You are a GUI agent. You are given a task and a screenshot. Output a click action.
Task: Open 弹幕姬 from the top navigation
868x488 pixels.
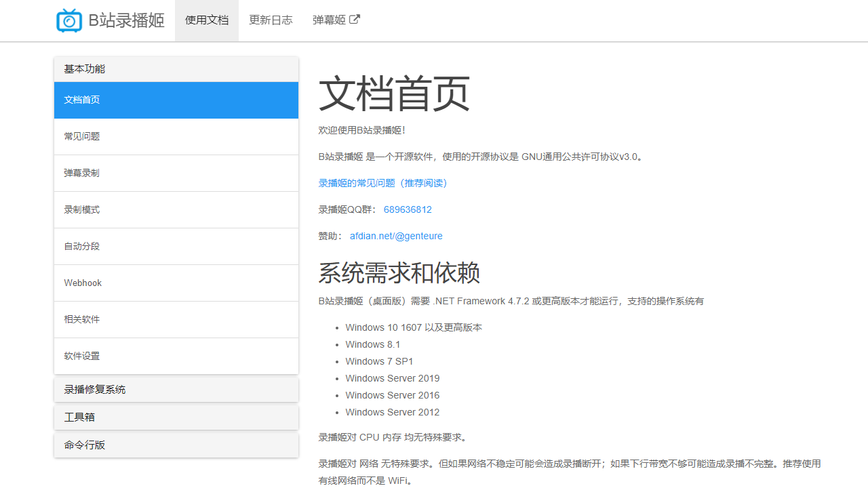pos(330,20)
